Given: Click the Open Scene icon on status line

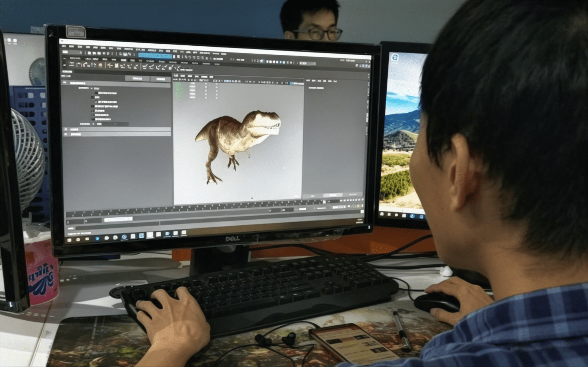Looking at the screenshot, I should [x=94, y=53].
